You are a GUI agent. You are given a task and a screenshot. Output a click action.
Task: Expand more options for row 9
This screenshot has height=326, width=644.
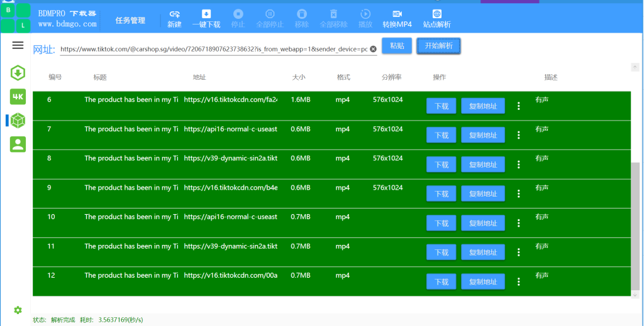pos(519,193)
